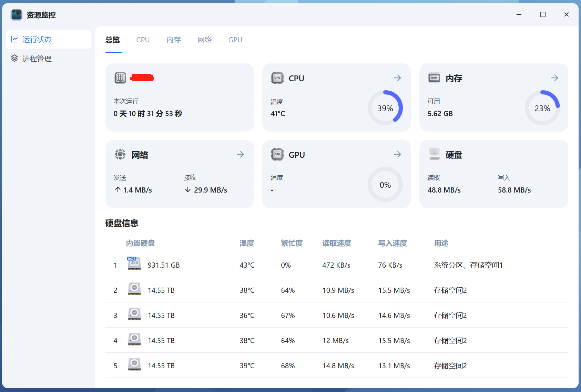
Task: Click the 14.8 MB/s read speed cell
Action: pos(338,366)
